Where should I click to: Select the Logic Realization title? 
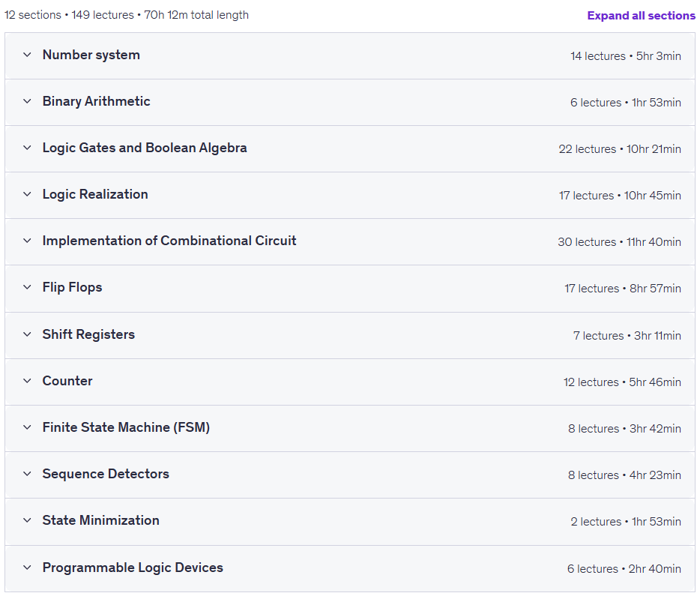(95, 194)
